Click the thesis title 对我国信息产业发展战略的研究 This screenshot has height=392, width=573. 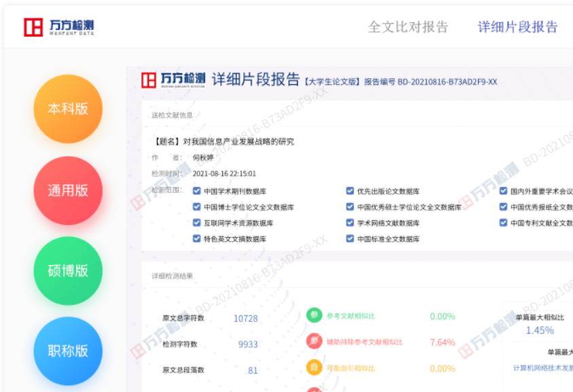[x=239, y=141]
